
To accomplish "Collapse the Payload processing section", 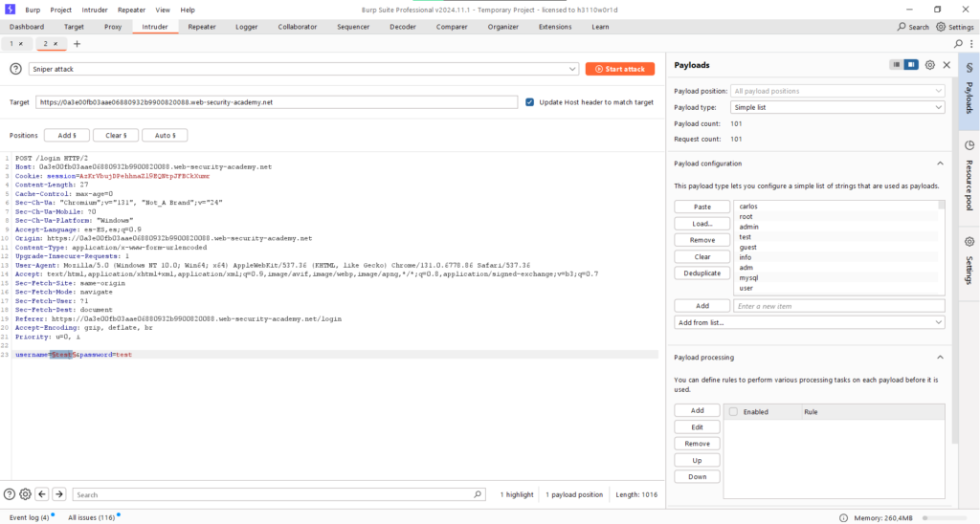I will pos(940,358).
